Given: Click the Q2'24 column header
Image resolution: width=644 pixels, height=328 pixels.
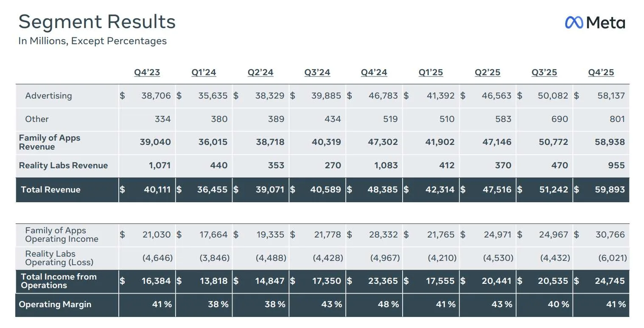Looking at the screenshot, I should (x=260, y=72).
